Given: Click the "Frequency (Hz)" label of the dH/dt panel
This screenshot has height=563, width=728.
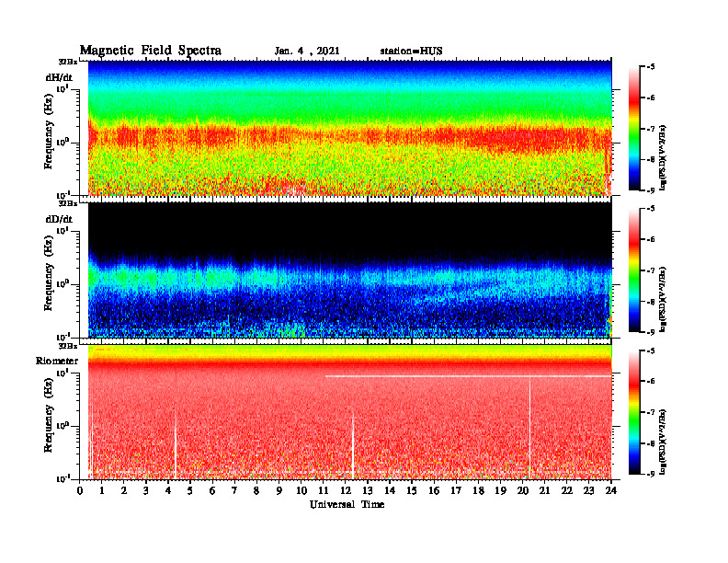Looking at the screenshot, I should (49, 132).
